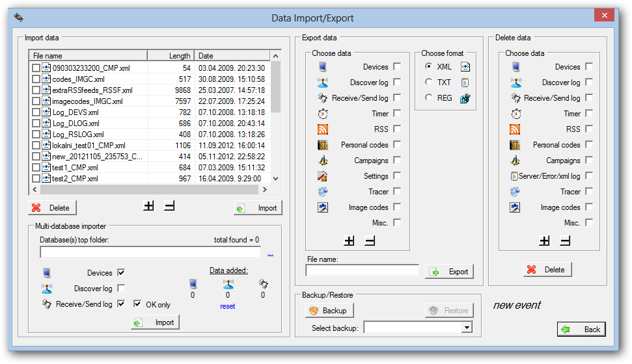
Task: Click the Database(s) top folder input field
Action: [x=150, y=252]
